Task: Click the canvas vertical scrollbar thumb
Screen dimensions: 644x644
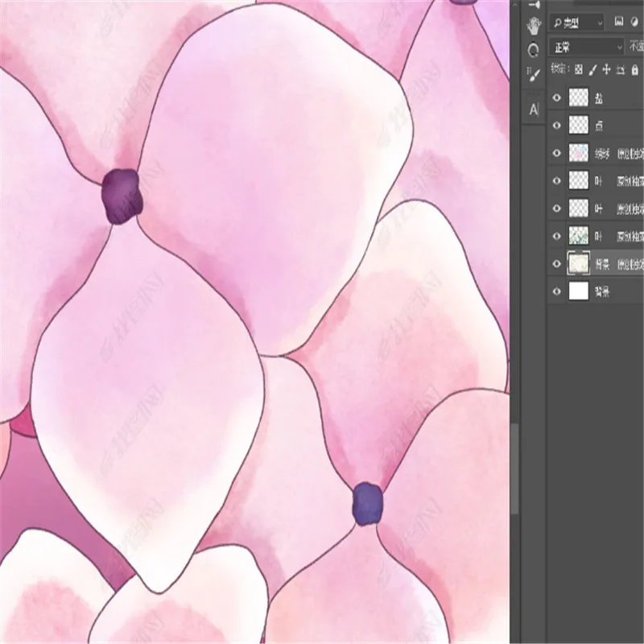Action: (x=514, y=469)
